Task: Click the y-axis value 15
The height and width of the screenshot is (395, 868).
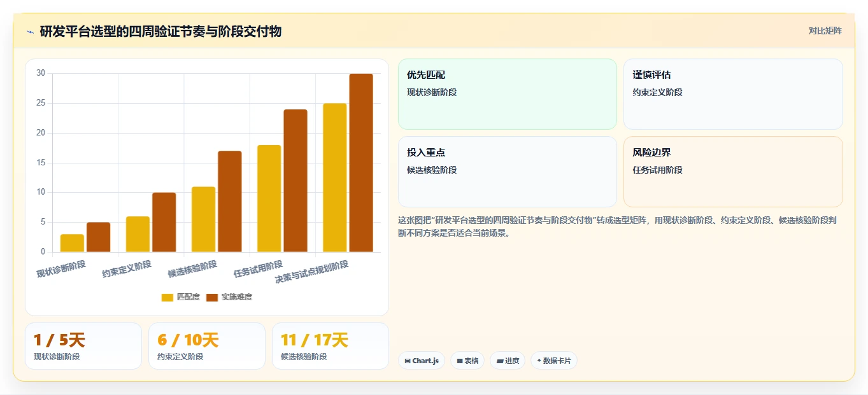Action: pos(41,163)
